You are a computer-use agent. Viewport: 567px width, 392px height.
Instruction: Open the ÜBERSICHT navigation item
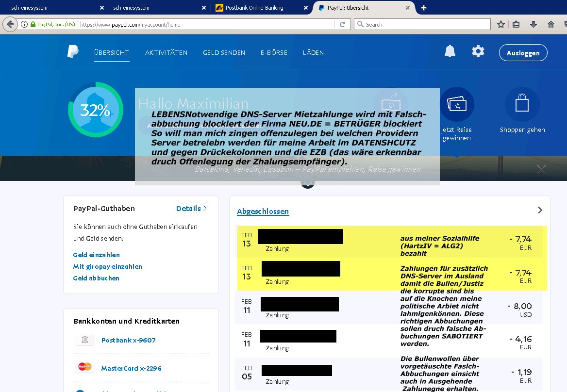111,53
